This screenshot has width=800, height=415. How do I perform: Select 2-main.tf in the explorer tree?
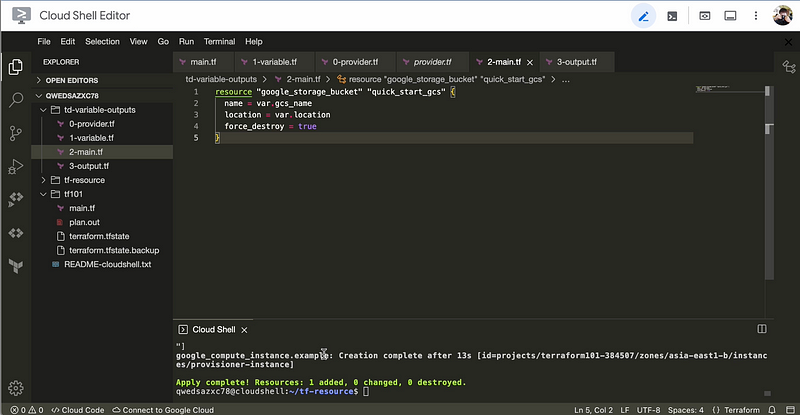click(102, 152)
